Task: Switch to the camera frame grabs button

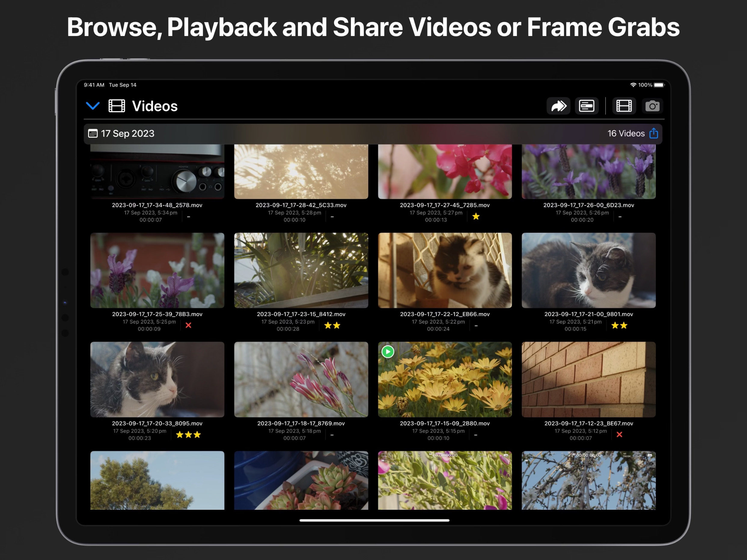Action: (652, 106)
